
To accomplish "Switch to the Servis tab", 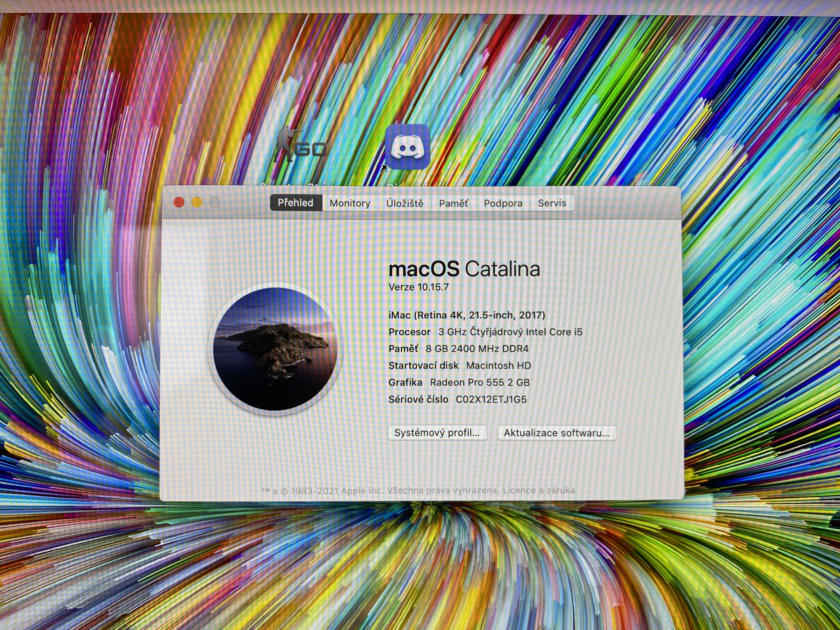I will point(552,203).
